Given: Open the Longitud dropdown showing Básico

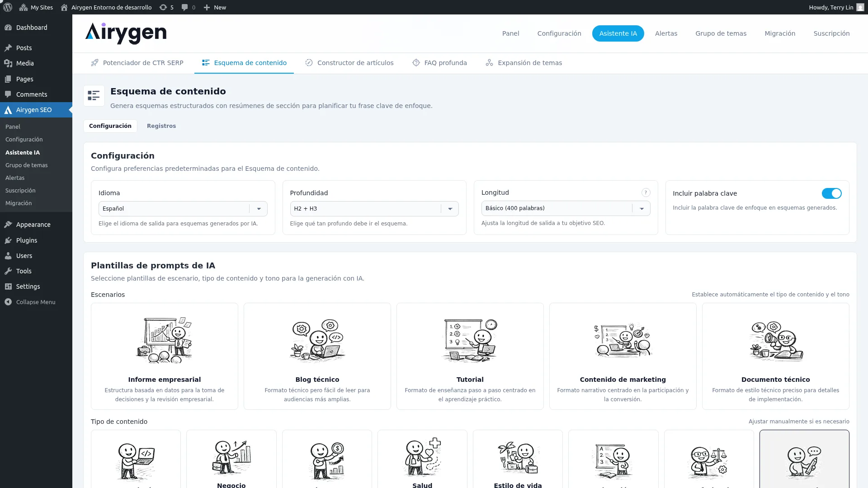Looking at the screenshot, I should pyautogui.click(x=566, y=208).
